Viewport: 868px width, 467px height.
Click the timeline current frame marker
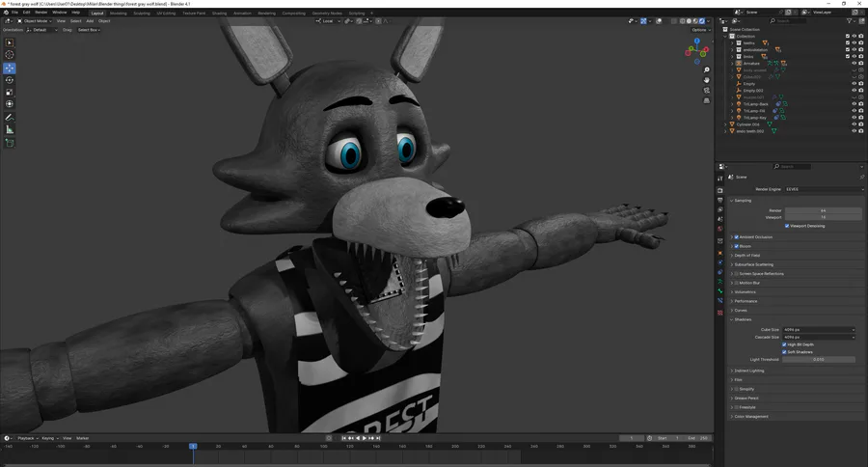[193, 446]
